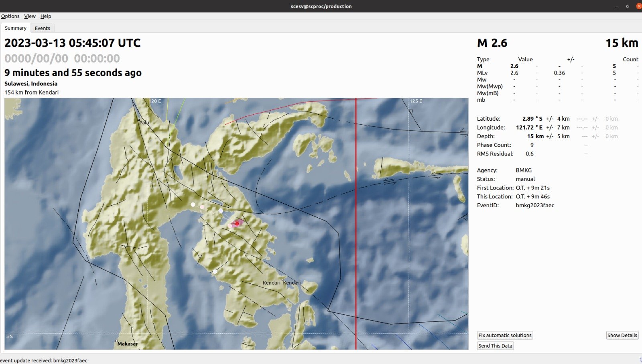Restore down the scesv window
642x364 pixels.
pos(628,6)
